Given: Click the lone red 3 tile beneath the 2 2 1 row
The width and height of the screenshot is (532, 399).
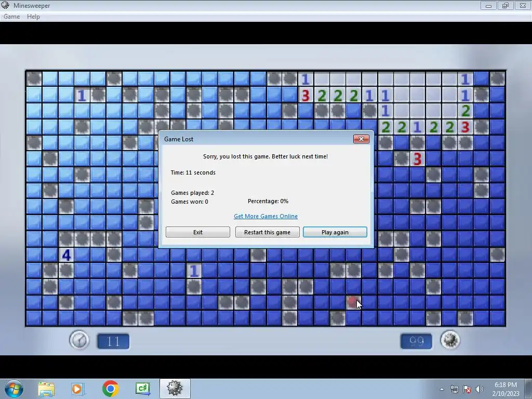Looking at the screenshot, I should (417, 159).
